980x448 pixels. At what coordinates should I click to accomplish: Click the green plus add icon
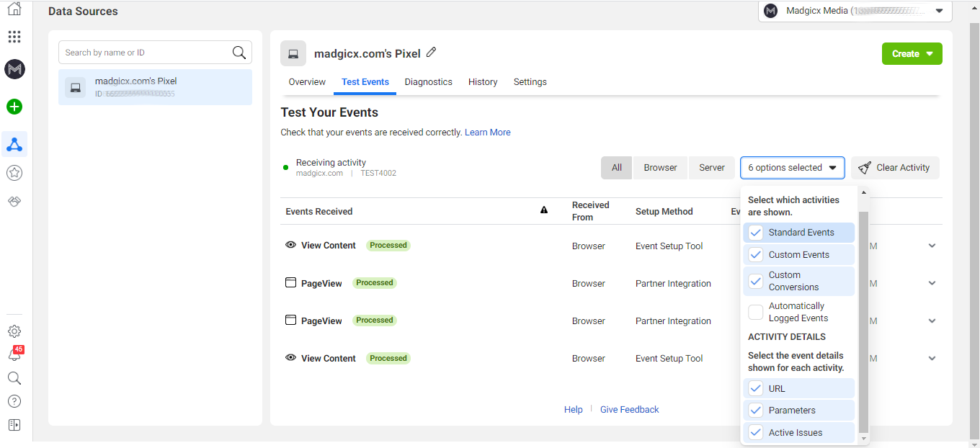pyautogui.click(x=14, y=107)
